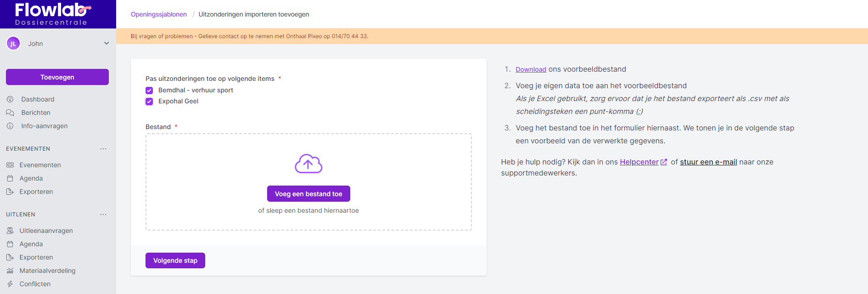The image size is (868, 294).
Task: Open Evenementen in the sidebar
Action: (40, 165)
